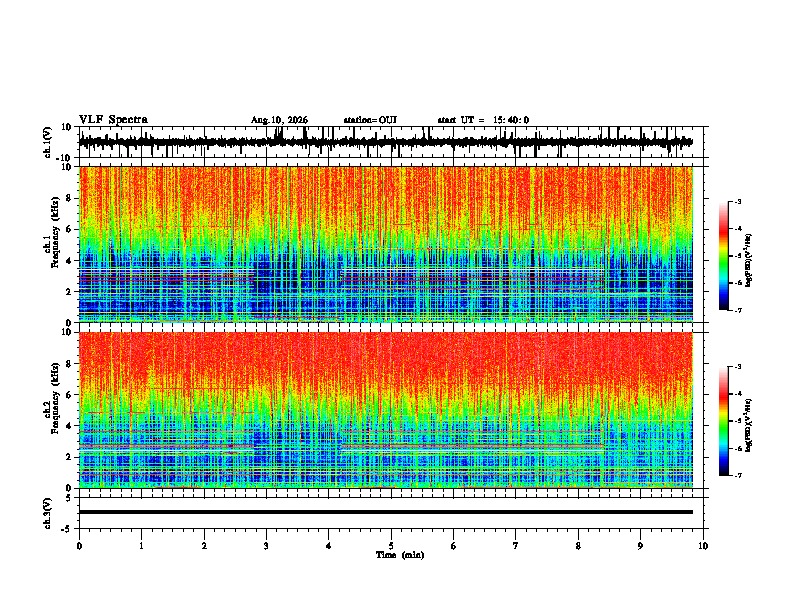792x612 pixels.
Task: Select the "start UT = 15:40:0" header text
Action: [x=483, y=120]
